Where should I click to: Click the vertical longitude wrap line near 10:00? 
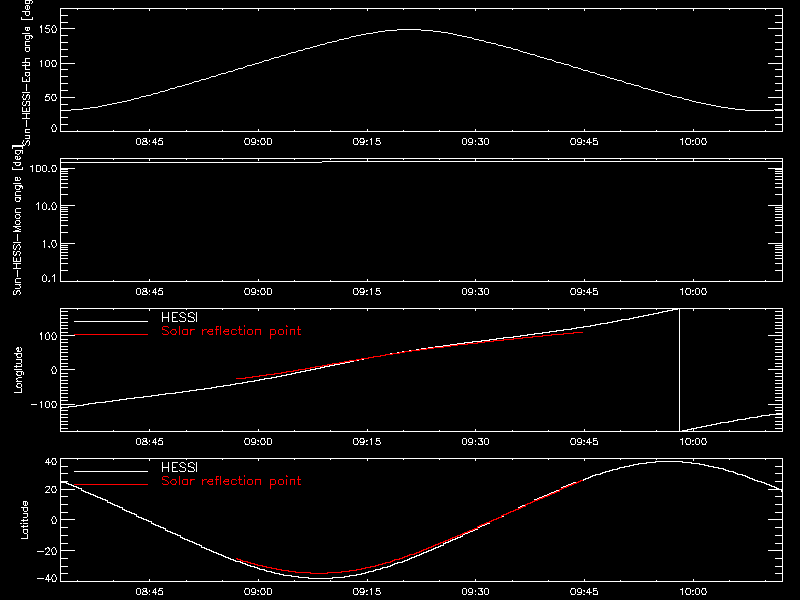click(x=679, y=370)
